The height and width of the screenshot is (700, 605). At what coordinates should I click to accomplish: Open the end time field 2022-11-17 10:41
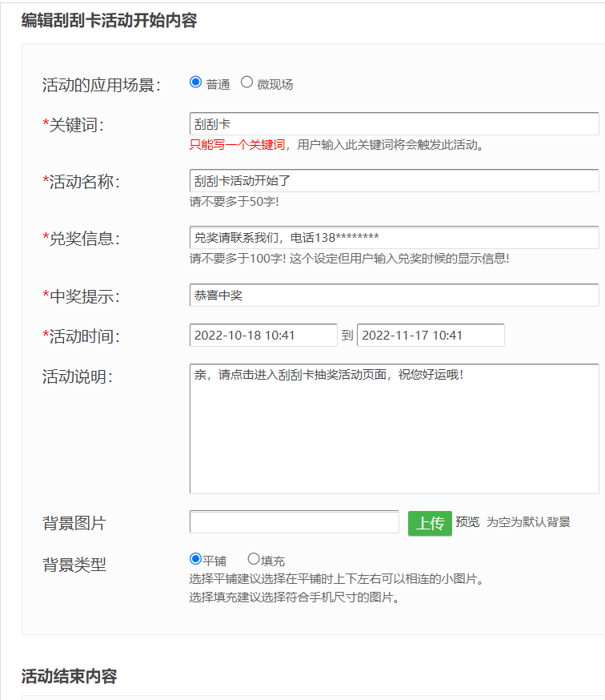pyautogui.click(x=431, y=336)
